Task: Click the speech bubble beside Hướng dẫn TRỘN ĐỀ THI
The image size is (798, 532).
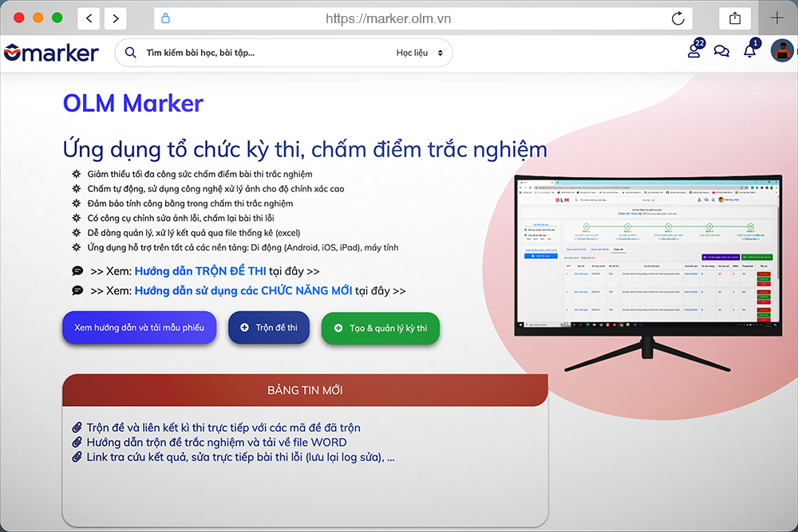Action: (76, 270)
